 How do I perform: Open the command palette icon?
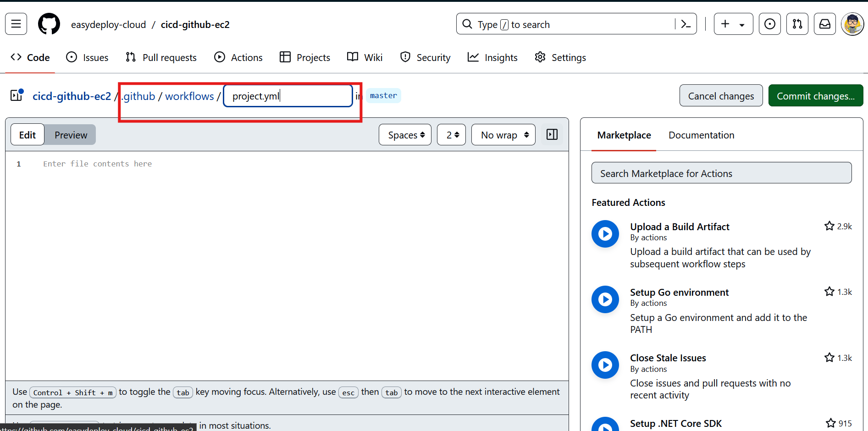tap(686, 24)
